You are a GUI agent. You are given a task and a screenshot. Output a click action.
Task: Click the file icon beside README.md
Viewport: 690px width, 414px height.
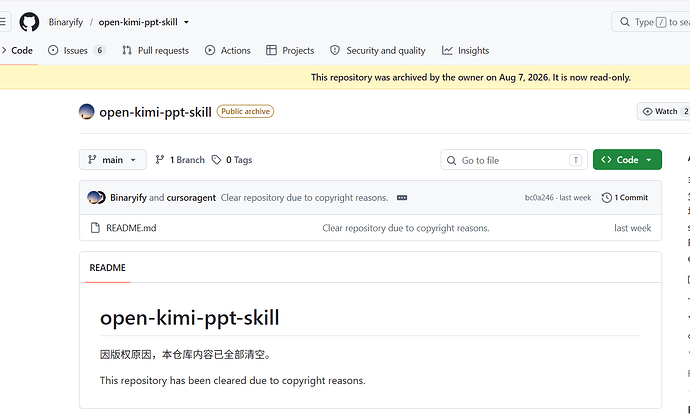(95, 228)
